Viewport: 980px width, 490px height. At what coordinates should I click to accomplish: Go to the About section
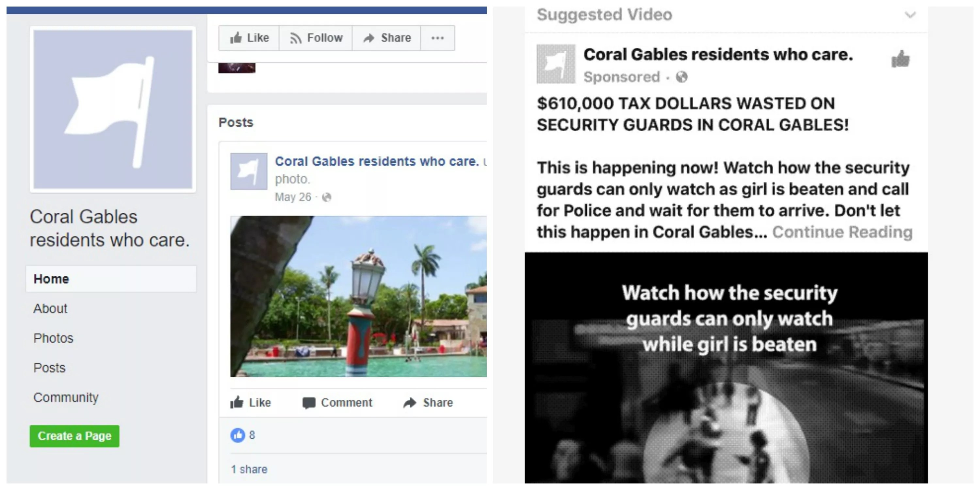click(x=50, y=308)
